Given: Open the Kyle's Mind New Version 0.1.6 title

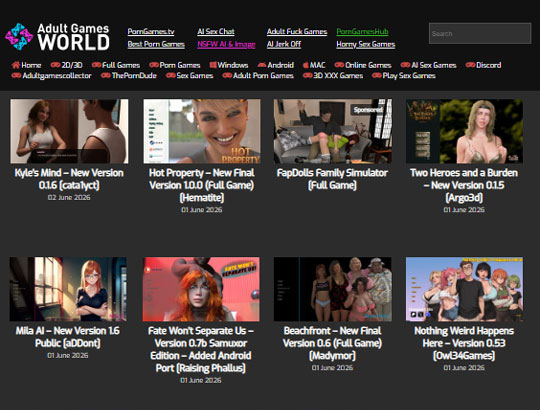Looking at the screenshot, I should pos(69,179).
